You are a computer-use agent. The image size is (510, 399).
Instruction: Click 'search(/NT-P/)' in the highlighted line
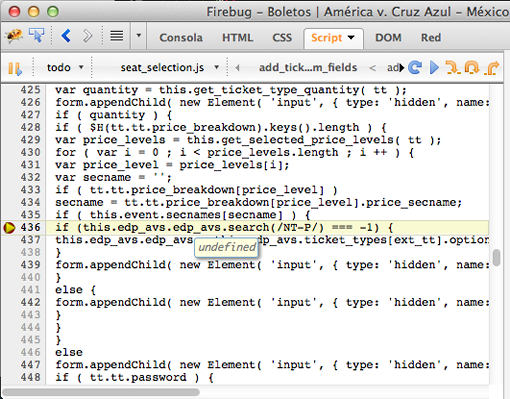pos(276,228)
